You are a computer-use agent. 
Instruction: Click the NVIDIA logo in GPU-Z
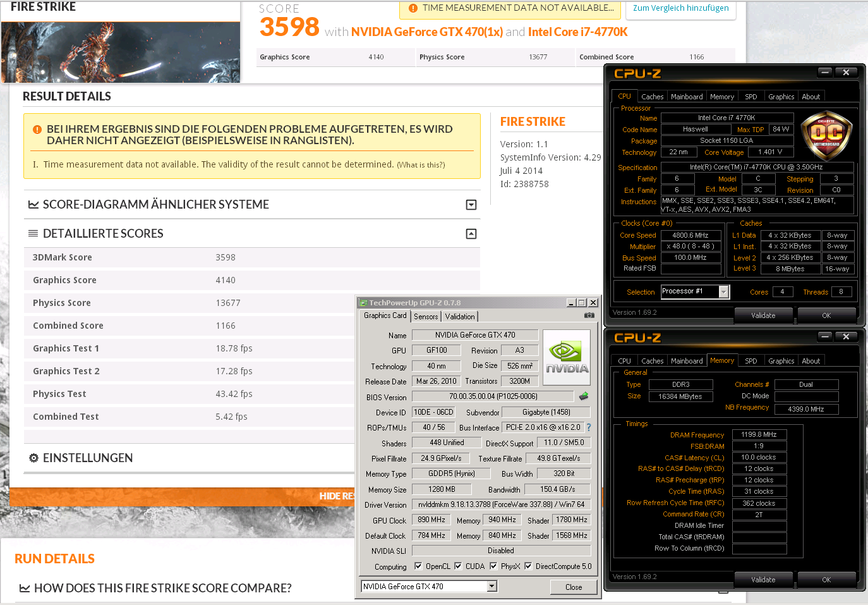(567, 358)
